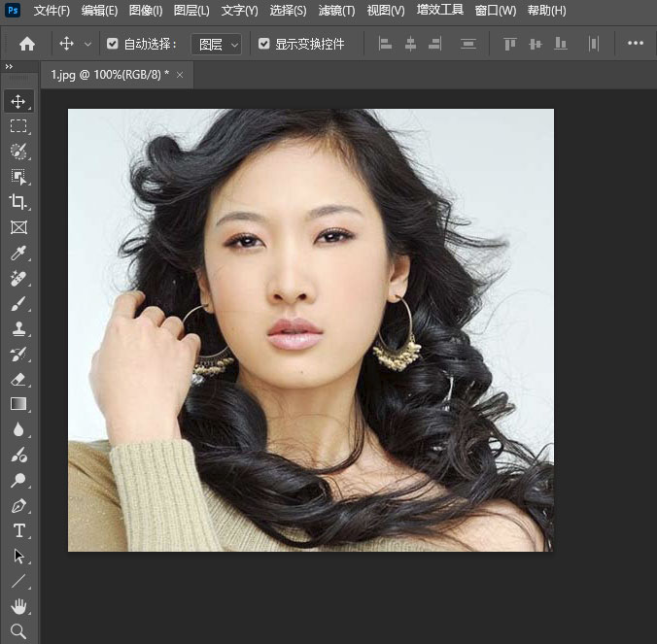Open the 图层(L) menu

[191, 10]
